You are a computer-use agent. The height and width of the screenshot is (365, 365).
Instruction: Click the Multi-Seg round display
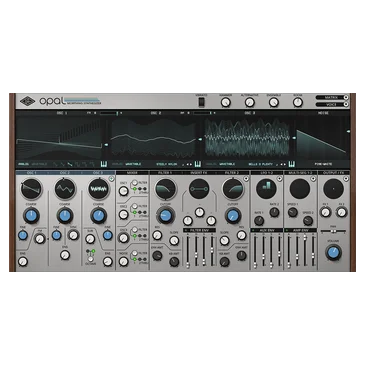click(x=300, y=189)
